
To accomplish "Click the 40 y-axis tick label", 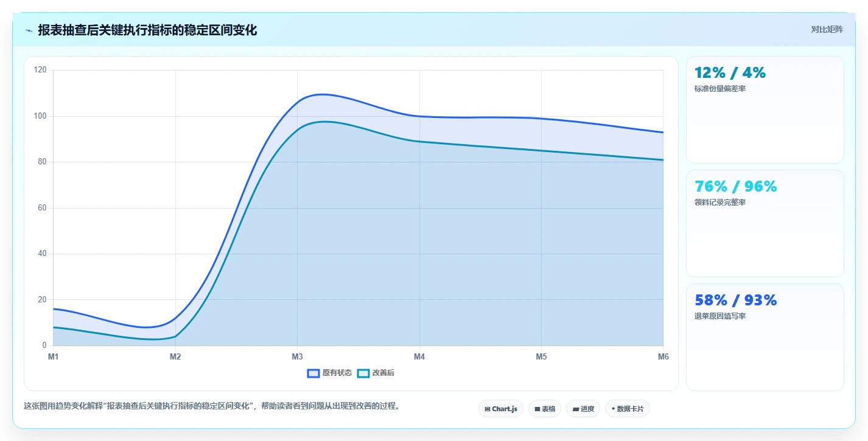I will pos(42,254).
